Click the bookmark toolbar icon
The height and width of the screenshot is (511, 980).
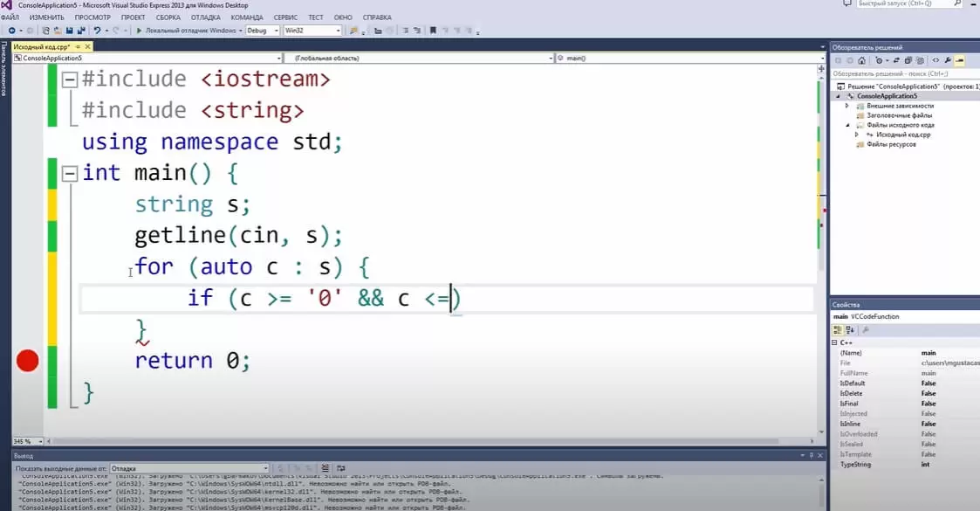tap(433, 31)
